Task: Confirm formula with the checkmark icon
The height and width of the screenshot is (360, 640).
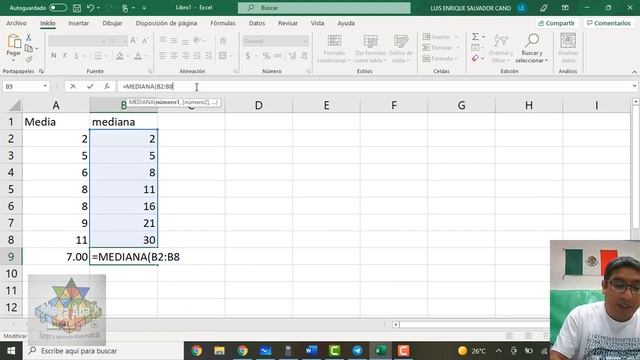Action: 90,86
